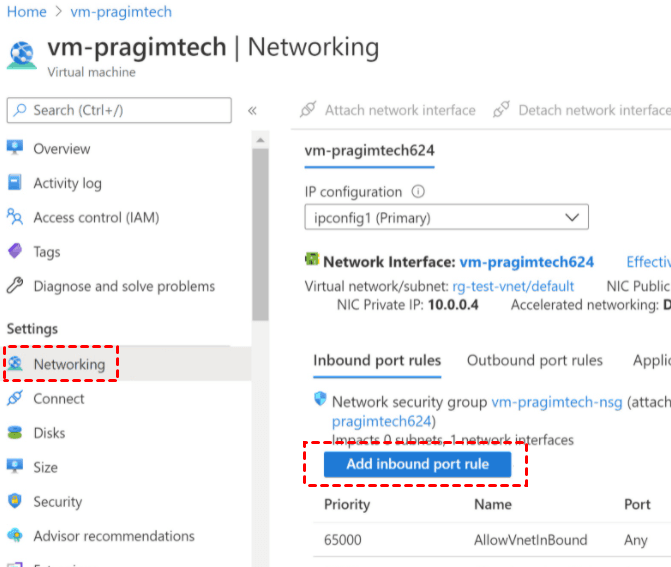671x567 pixels.
Task: Open the Activity log icon
Action: pyautogui.click(x=15, y=183)
